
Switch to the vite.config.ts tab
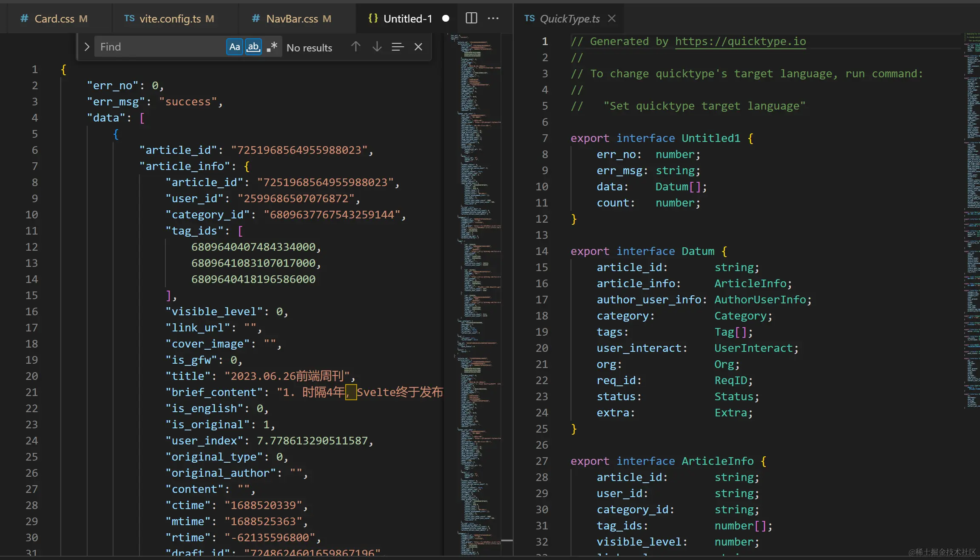click(170, 19)
